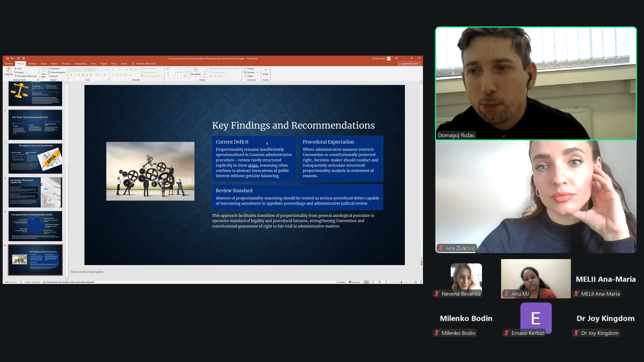Open the Odabir selection dropdown
The height and width of the screenshot is (362, 644).
click(x=250, y=76)
